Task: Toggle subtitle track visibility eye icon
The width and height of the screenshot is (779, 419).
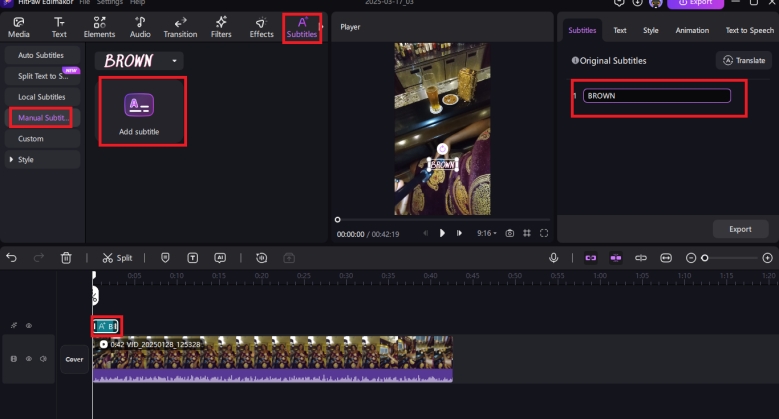Action: pyautogui.click(x=29, y=325)
